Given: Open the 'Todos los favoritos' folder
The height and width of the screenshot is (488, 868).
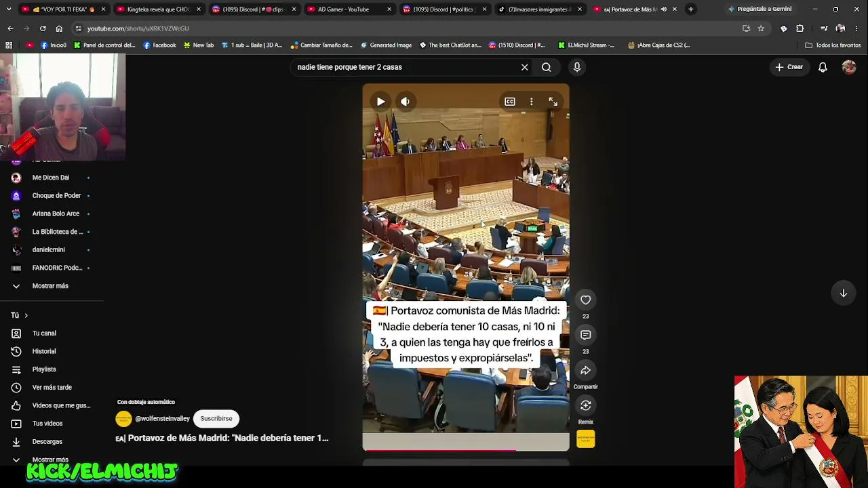Looking at the screenshot, I should pyautogui.click(x=833, y=45).
